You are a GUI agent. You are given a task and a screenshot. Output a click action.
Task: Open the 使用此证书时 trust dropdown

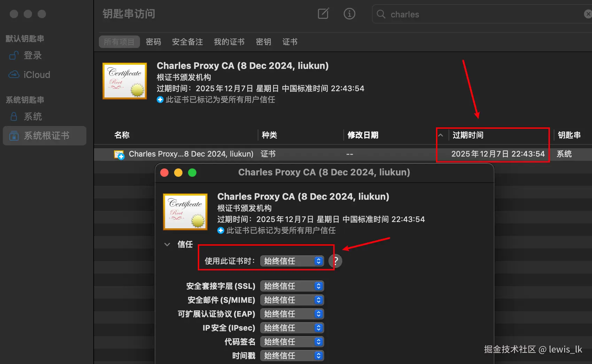[292, 261]
